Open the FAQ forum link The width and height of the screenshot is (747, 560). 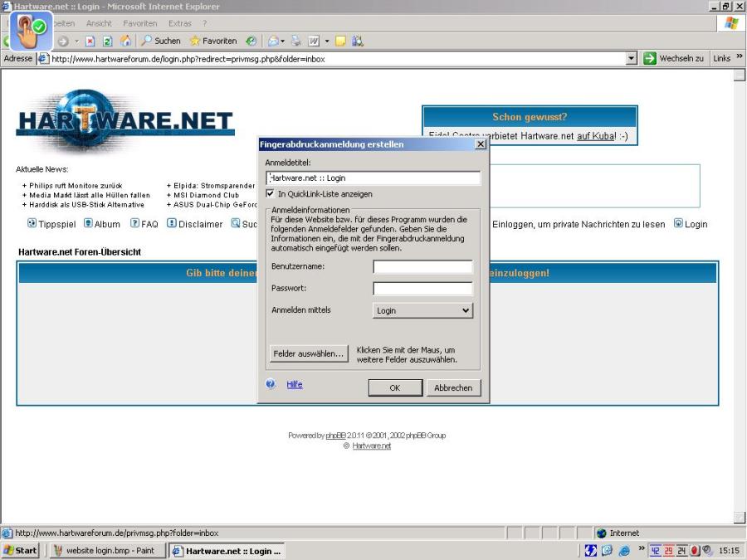[x=144, y=224]
